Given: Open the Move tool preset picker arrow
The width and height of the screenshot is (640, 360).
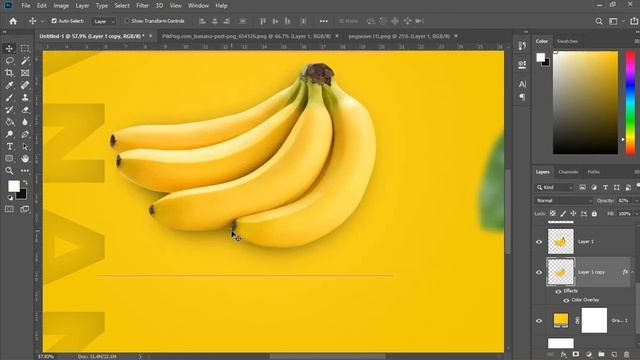Looking at the screenshot, I should tap(42, 21).
